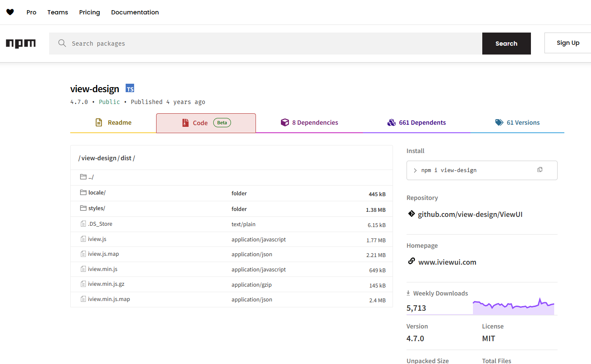The height and width of the screenshot is (364, 591).
Task: Click the weekly downloads sparkline chart
Action: 513,307
